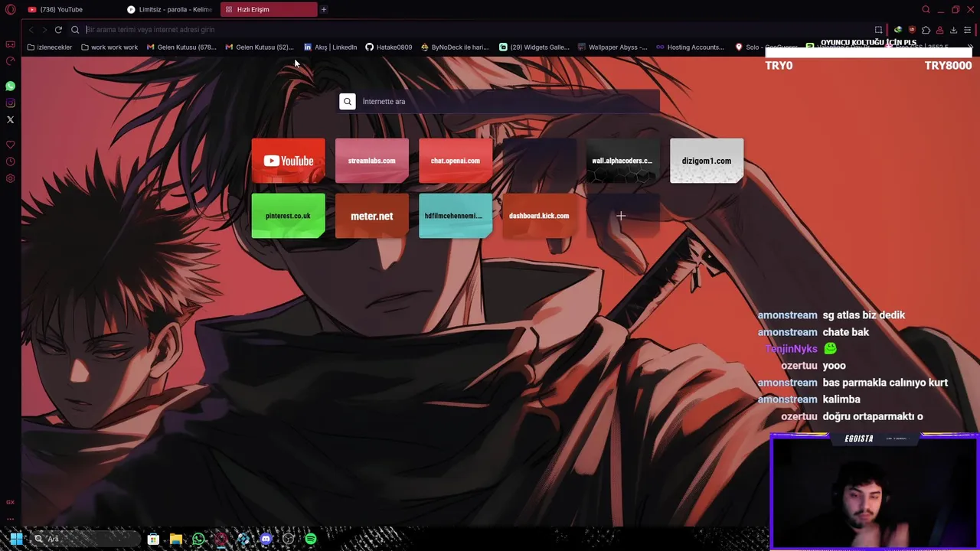980x551 pixels.
Task: Click the Internette ara search box
Action: tap(499, 101)
